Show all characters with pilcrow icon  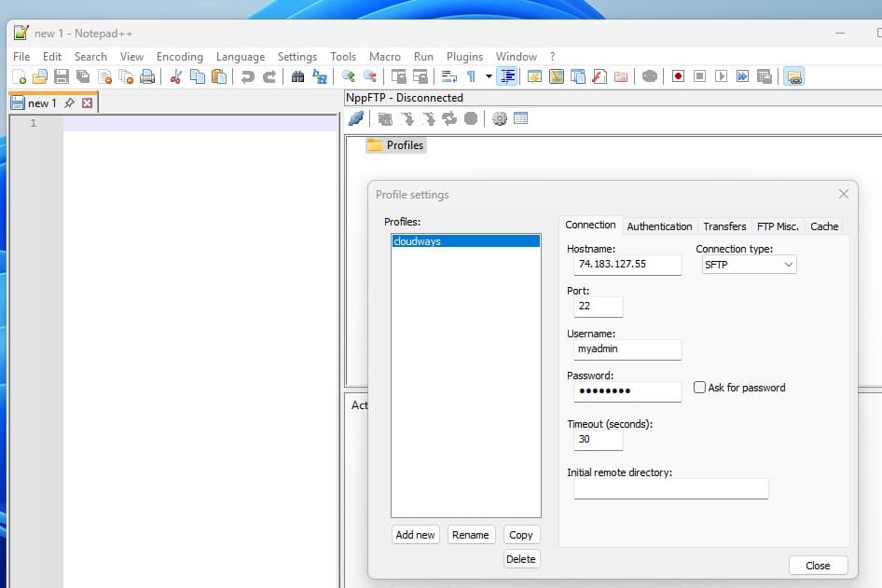pyautogui.click(x=471, y=76)
